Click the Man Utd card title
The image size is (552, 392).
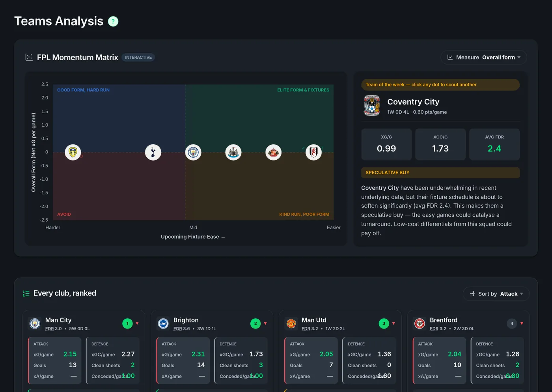point(314,320)
